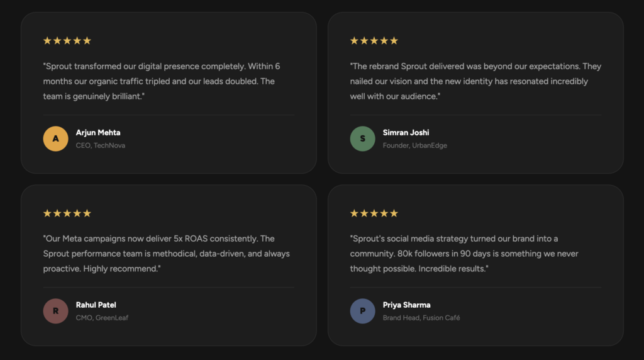Screen dimensions: 644x360
Task: Select the name Simran Joshi
Action: [406, 133]
